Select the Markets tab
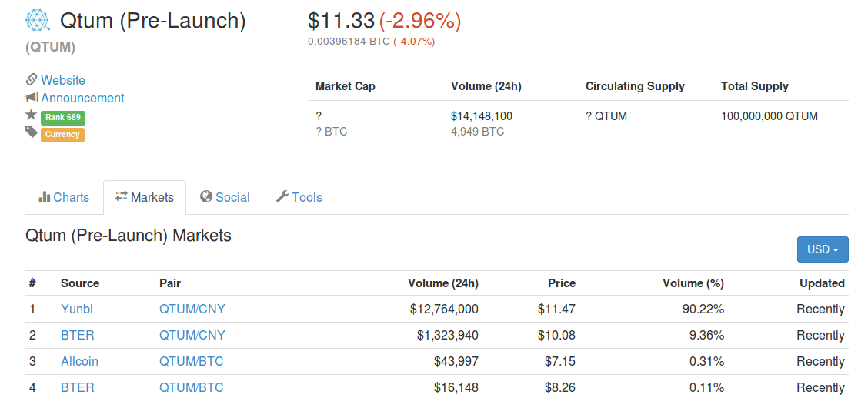 (x=145, y=198)
